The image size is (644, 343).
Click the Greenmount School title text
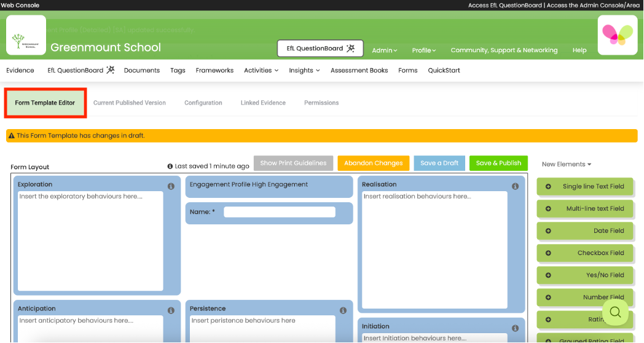pyautogui.click(x=106, y=47)
